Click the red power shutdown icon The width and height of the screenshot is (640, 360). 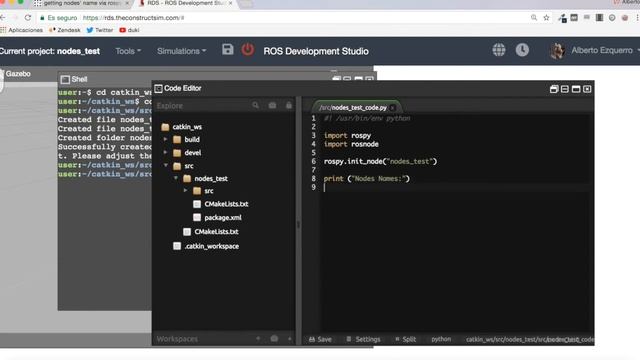point(247,49)
